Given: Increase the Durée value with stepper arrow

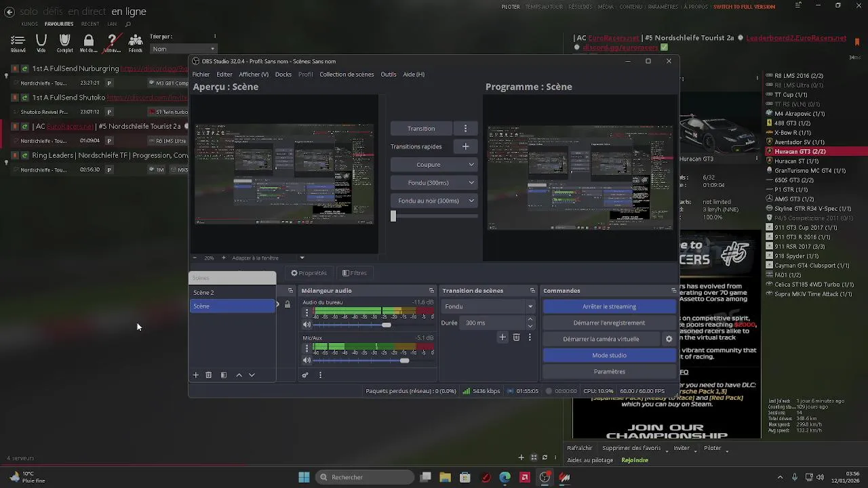Looking at the screenshot, I should (530, 319).
